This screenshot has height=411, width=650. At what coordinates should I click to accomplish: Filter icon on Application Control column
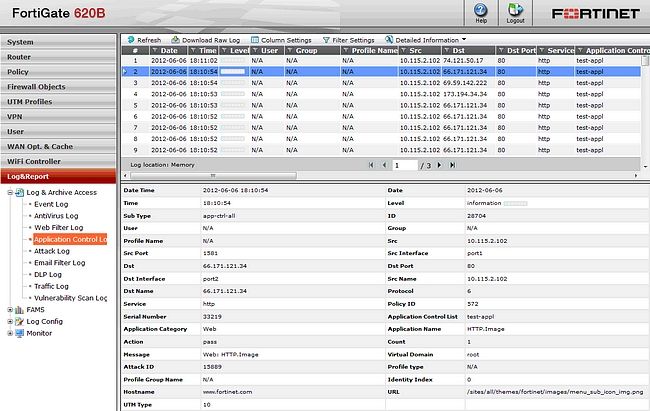click(x=580, y=51)
